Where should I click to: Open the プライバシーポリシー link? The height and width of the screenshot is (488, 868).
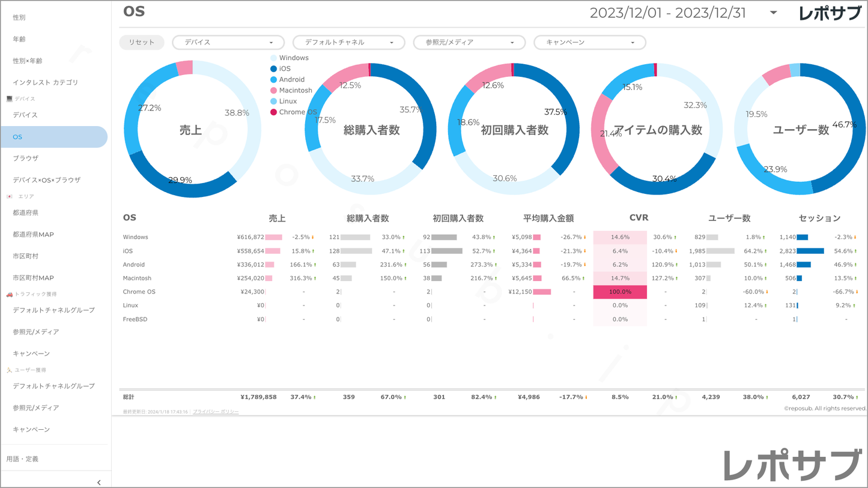coord(216,412)
